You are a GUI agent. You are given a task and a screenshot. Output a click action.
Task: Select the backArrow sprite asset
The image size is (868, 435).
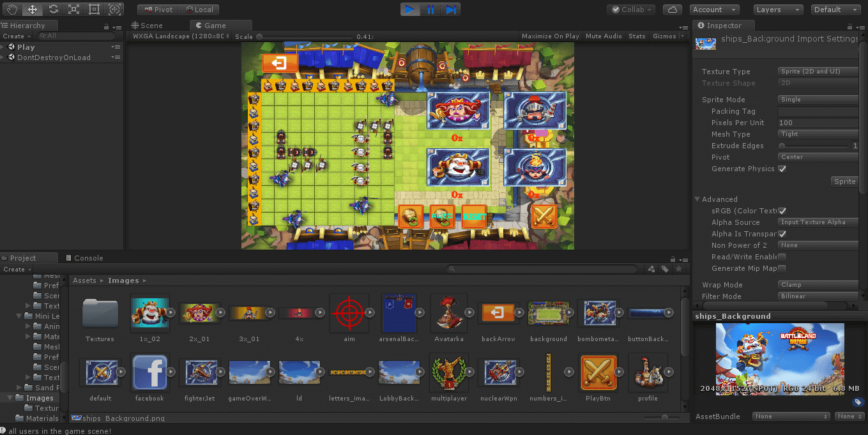[499, 314]
